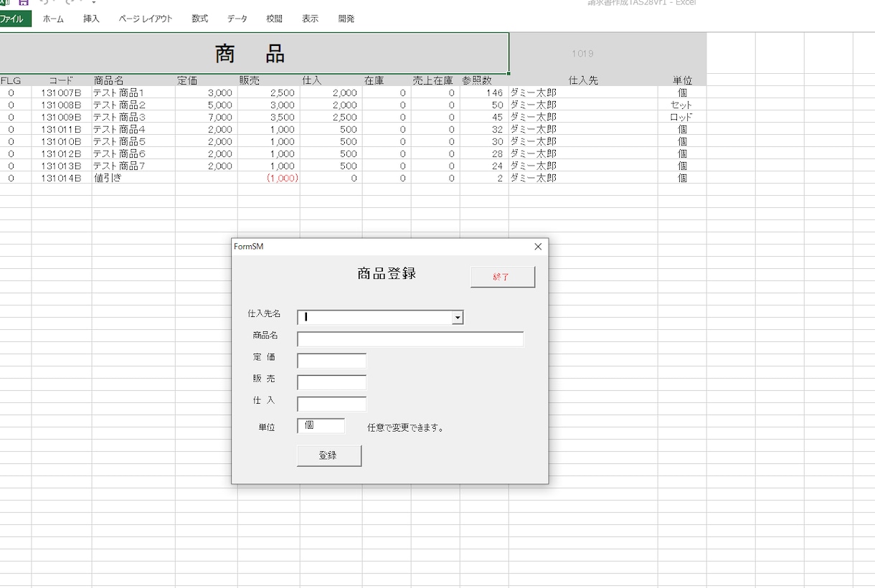Select the テスト商品5 cell
Image resolution: width=875 pixels, height=588 pixels.
tap(133, 141)
